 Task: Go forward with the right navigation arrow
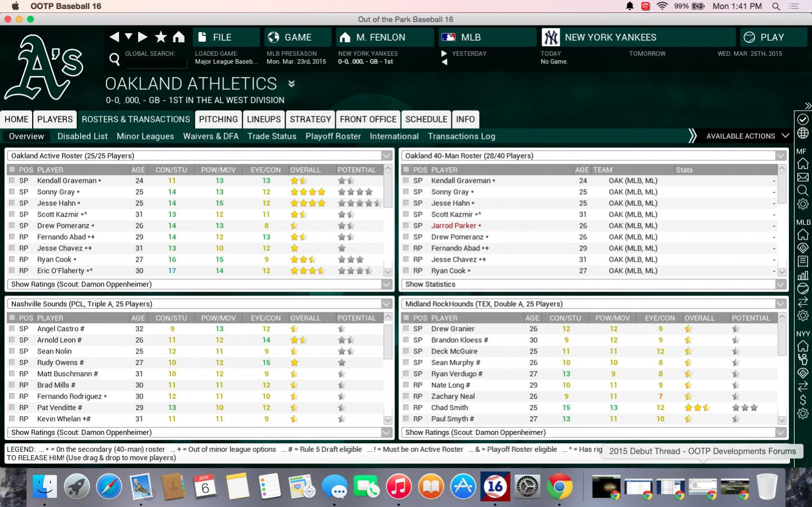[x=143, y=37]
